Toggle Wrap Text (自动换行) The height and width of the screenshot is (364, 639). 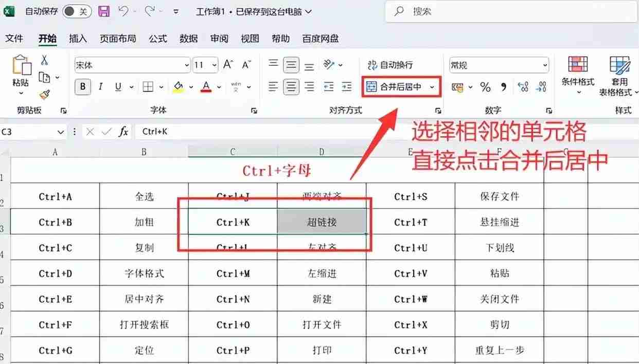point(390,65)
